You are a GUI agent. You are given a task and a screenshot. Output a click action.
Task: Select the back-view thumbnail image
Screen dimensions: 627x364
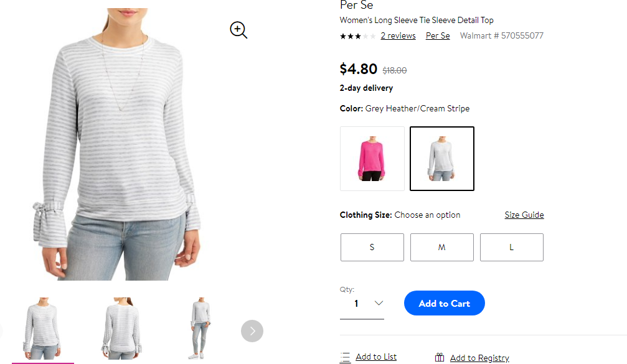point(121,329)
